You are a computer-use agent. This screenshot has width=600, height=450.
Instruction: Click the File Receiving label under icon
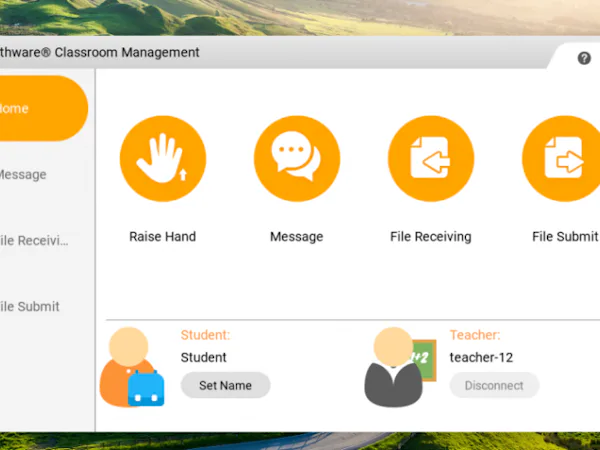coord(430,236)
